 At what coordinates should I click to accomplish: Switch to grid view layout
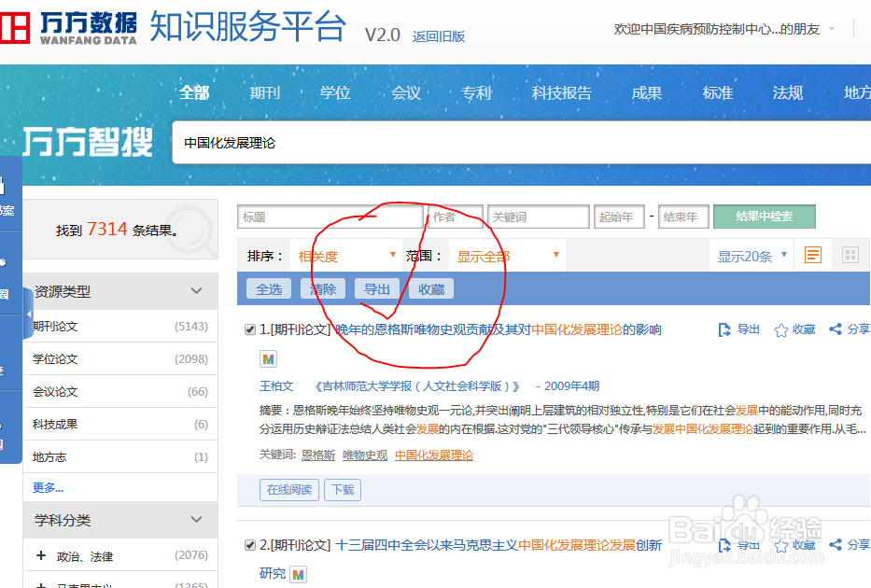coord(850,253)
